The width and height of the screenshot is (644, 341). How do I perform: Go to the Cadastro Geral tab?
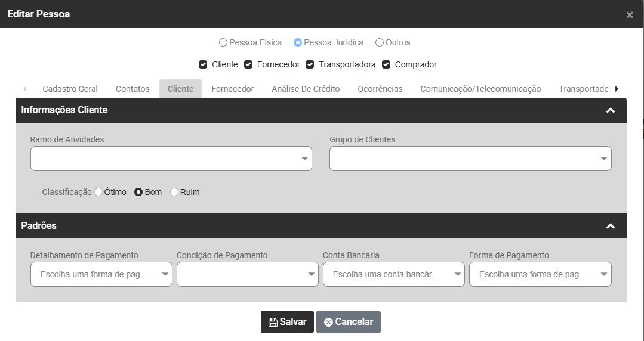(x=70, y=89)
